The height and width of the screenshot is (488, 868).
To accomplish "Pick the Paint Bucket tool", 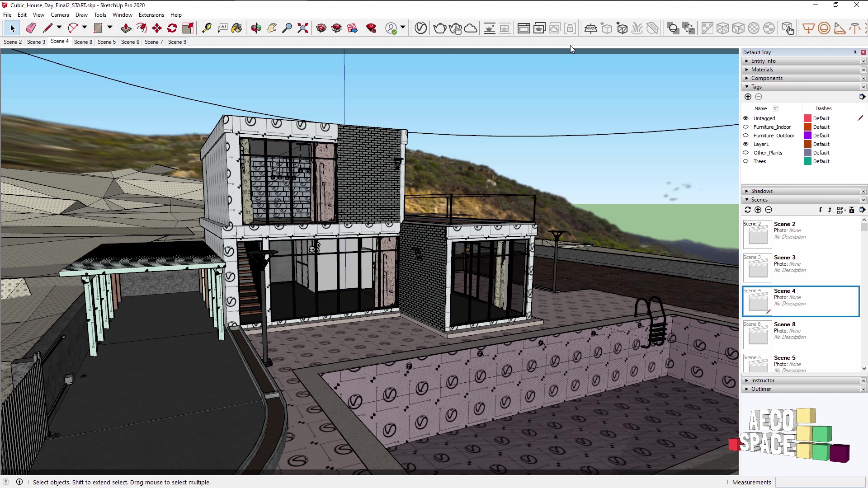I will coord(236,28).
